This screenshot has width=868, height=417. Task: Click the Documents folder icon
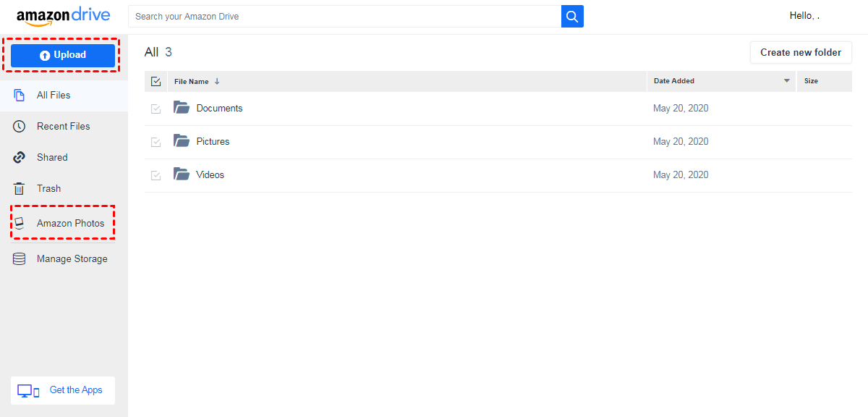point(182,108)
